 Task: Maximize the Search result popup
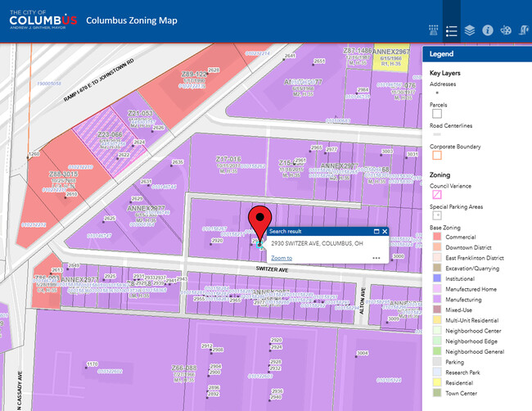click(376, 232)
